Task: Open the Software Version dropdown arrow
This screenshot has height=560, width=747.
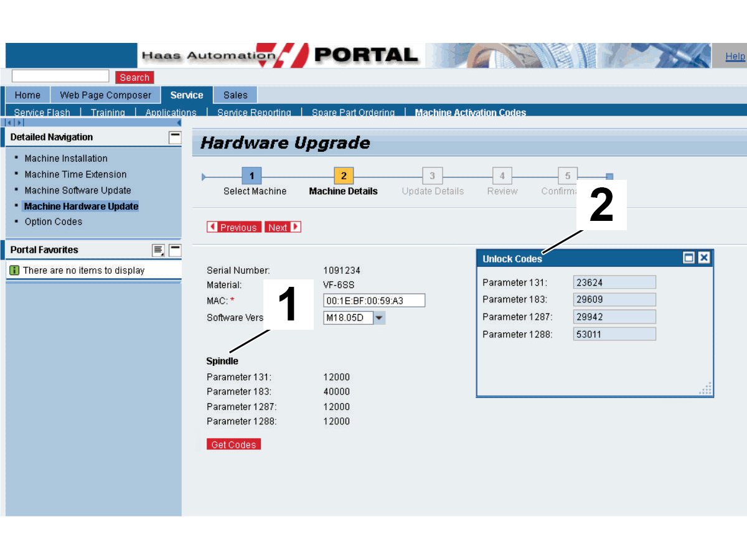Action: (x=380, y=318)
